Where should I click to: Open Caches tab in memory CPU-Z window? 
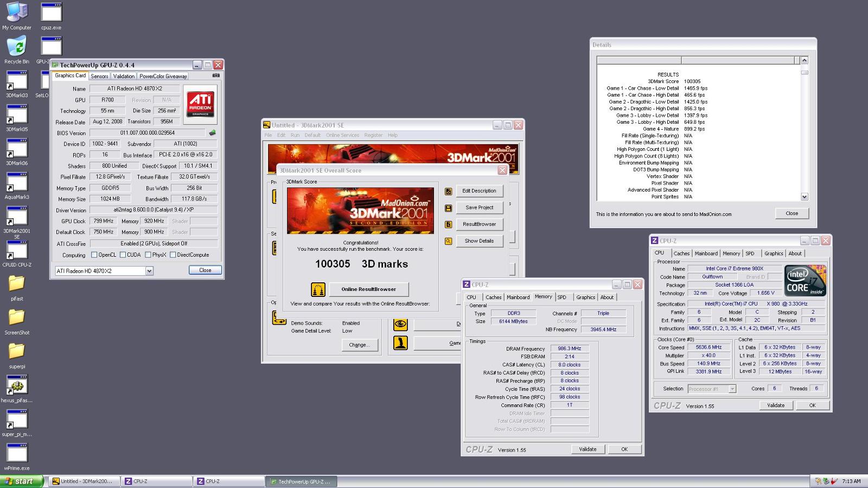(x=494, y=297)
